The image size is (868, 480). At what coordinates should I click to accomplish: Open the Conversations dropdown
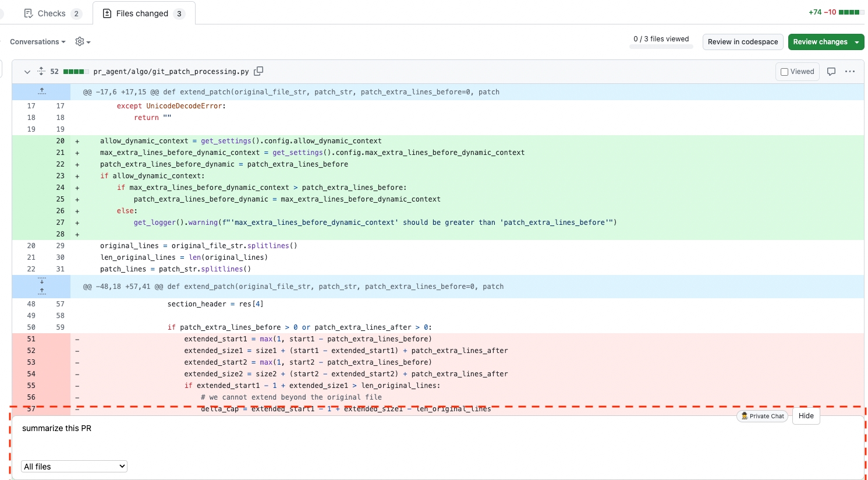[x=37, y=42]
